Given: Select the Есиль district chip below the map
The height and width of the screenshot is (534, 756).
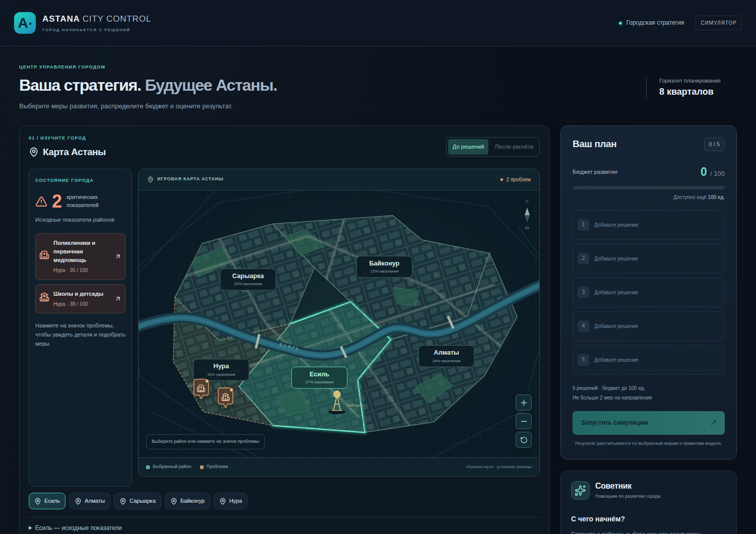Looking at the screenshot, I should click(x=47, y=501).
